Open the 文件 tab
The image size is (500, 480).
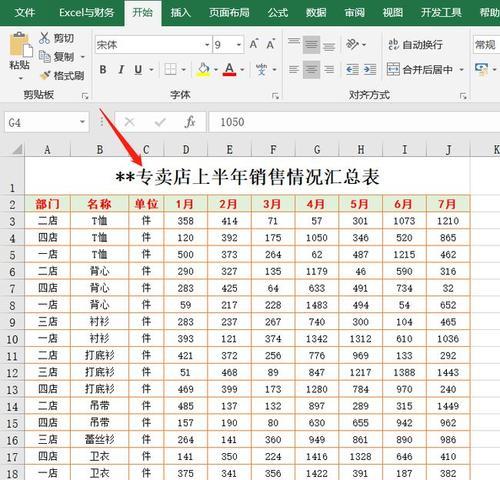pos(25,13)
